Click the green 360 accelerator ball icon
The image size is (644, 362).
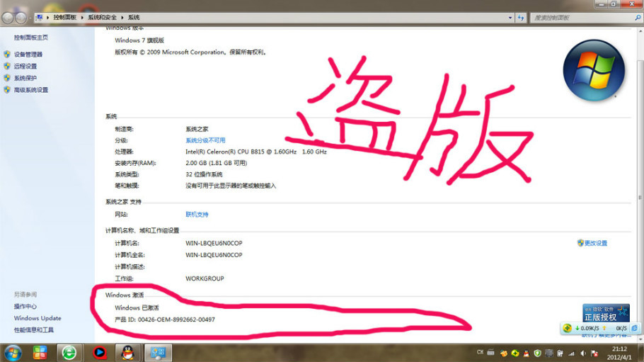pos(568,329)
